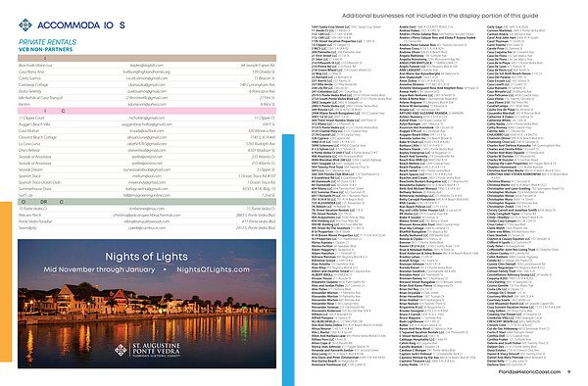This screenshot has width=588, height=386.
Task: Click the St. Augustine Ponte Vedra emblem icon
Action: [121, 350]
